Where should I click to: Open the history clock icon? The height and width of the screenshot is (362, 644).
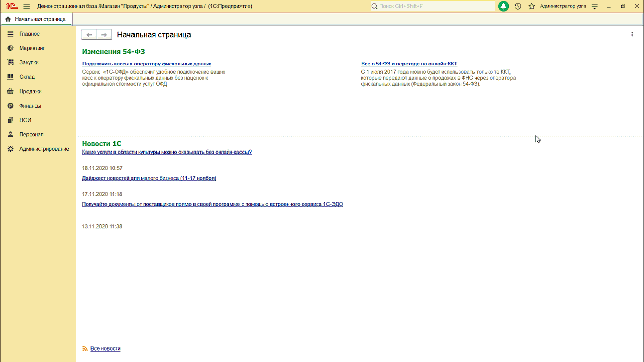(x=518, y=6)
